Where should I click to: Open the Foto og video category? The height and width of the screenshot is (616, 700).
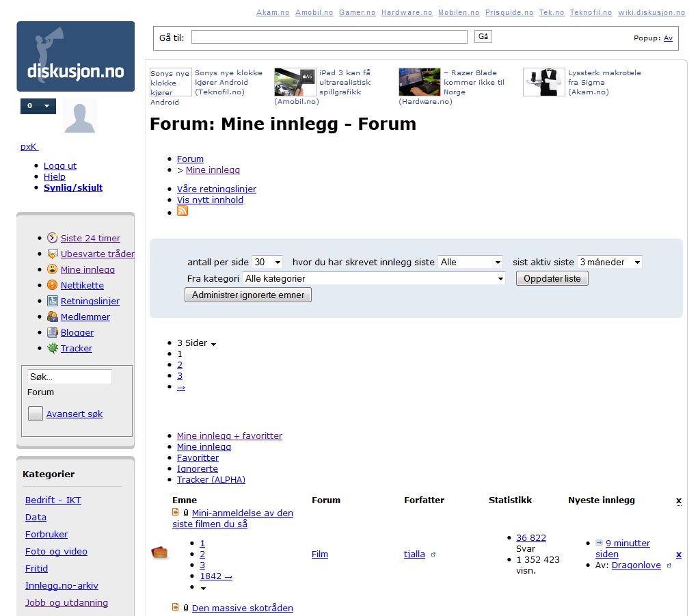[56, 551]
